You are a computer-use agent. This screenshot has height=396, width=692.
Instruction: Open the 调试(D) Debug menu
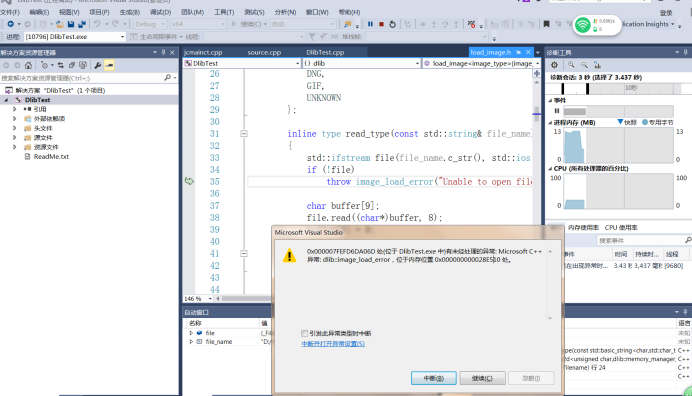pos(161,12)
